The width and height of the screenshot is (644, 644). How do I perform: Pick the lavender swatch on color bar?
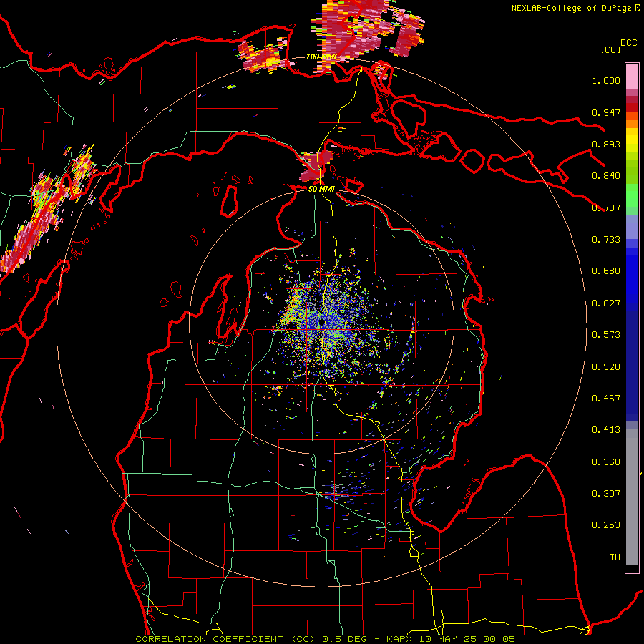coord(632,227)
